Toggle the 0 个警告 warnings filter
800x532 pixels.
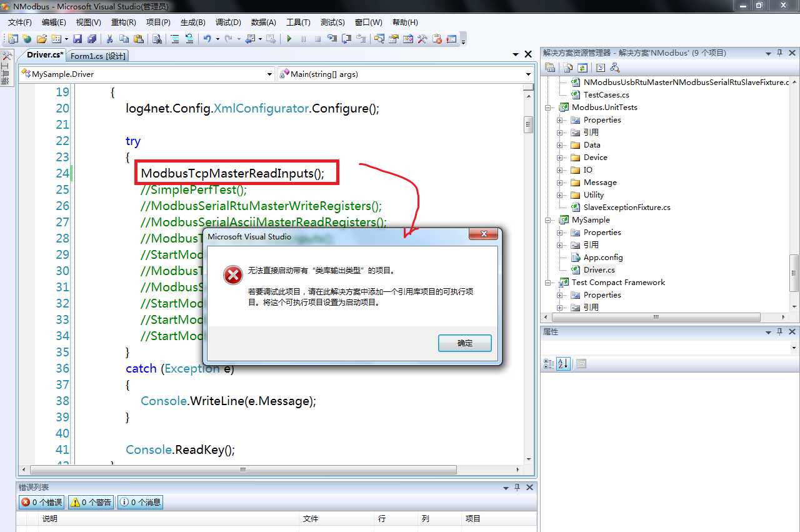tap(91, 502)
